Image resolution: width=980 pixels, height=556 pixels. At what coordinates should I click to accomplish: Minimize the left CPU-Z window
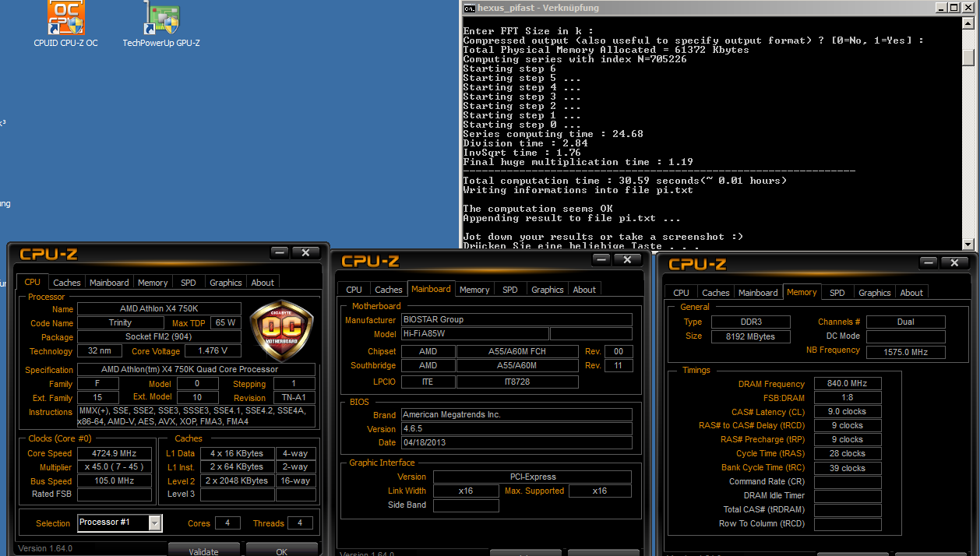click(280, 252)
